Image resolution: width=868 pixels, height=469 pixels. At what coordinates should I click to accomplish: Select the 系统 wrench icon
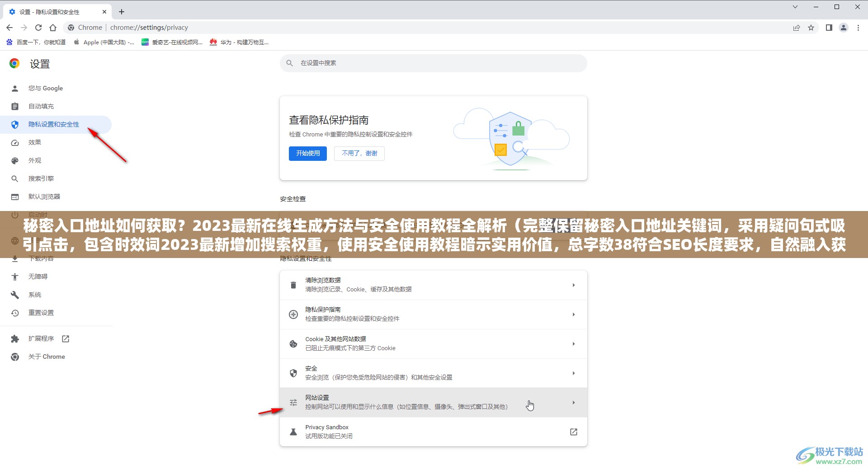click(x=15, y=295)
